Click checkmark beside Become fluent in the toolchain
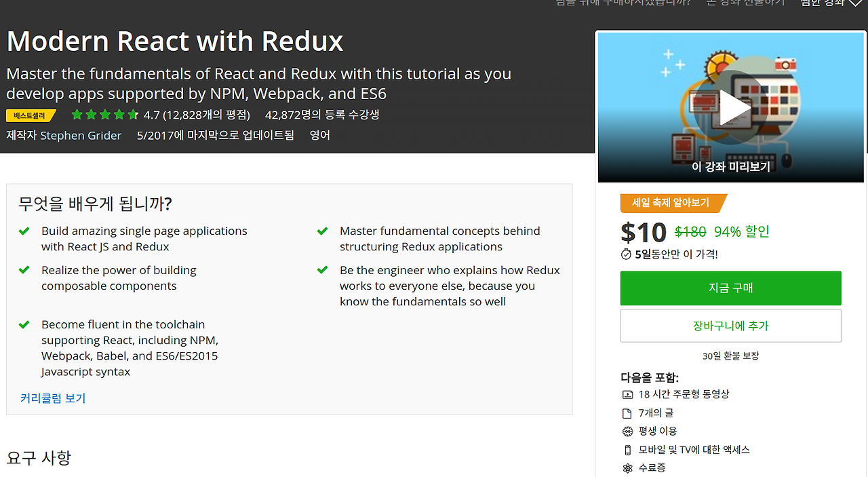868x477 pixels. pyautogui.click(x=24, y=324)
